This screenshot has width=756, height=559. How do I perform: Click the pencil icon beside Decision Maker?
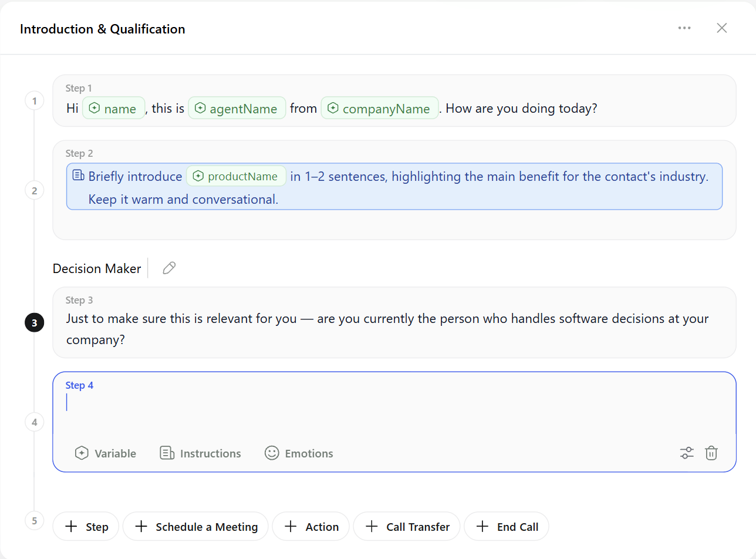pyautogui.click(x=169, y=268)
